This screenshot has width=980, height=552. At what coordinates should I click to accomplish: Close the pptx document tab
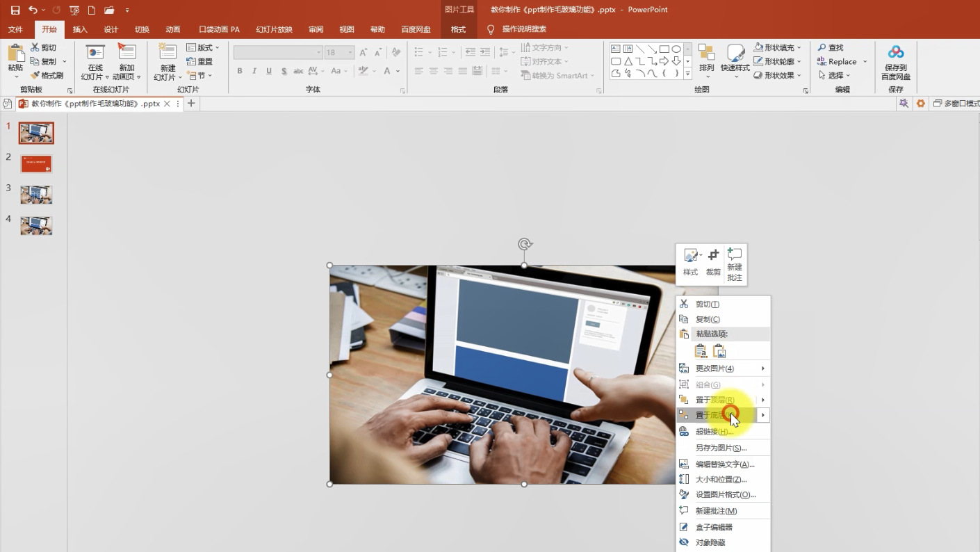coord(167,104)
